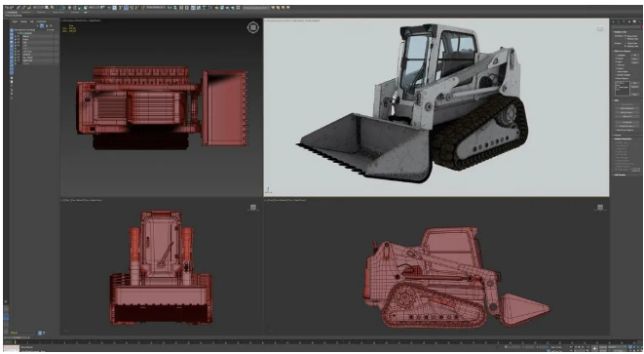
Task: Select the Select and Move tool
Action: (x=69, y=8)
